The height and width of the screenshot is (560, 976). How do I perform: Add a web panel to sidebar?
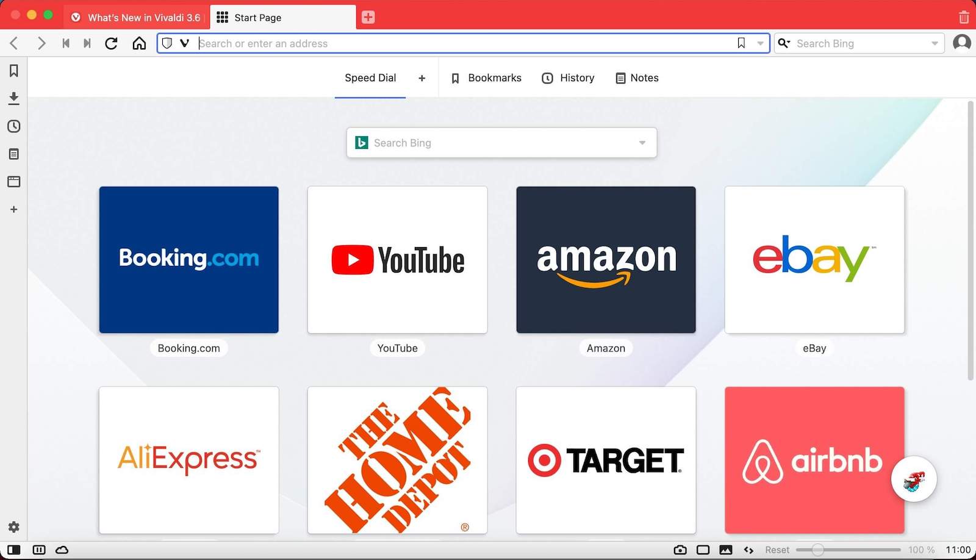coord(13,209)
